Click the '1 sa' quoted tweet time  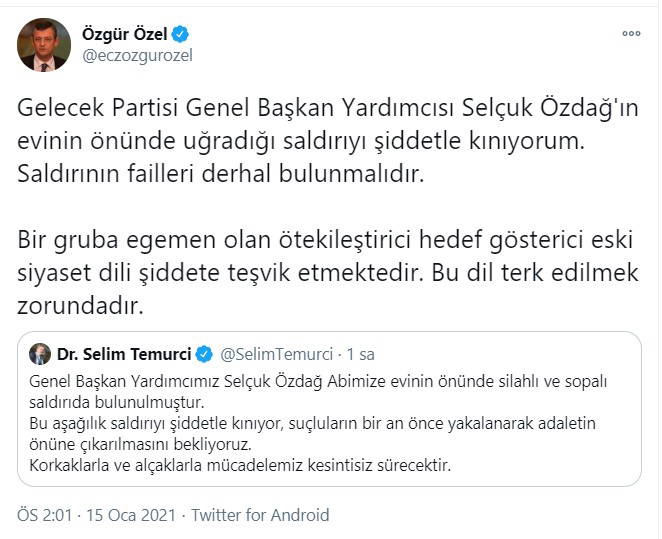click(x=360, y=354)
